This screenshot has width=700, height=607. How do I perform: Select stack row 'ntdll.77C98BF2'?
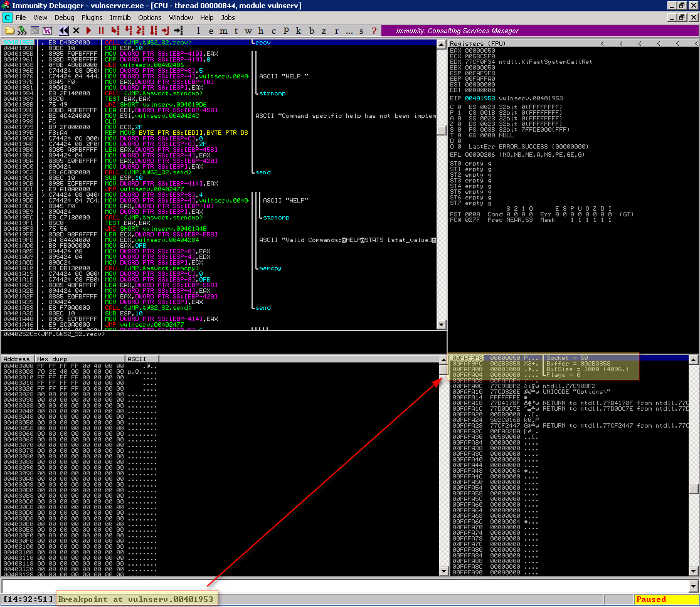coord(569,386)
